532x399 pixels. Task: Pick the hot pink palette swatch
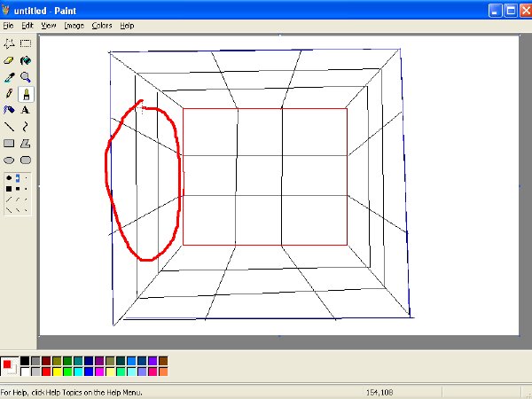(153, 372)
